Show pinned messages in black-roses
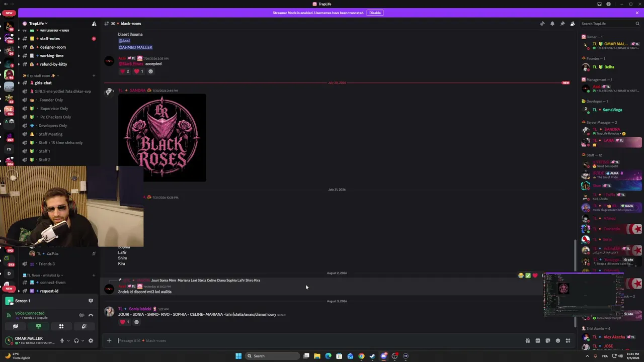This screenshot has width=644, height=362. pos(562,24)
